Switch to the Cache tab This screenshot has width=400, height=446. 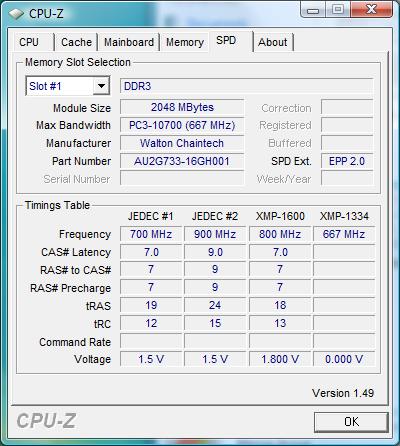[x=76, y=42]
